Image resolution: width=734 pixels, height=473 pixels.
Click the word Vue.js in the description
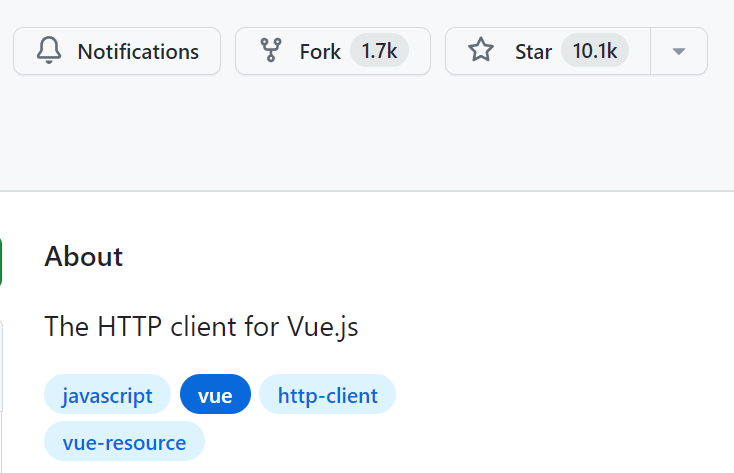click(x=322, y=326)
